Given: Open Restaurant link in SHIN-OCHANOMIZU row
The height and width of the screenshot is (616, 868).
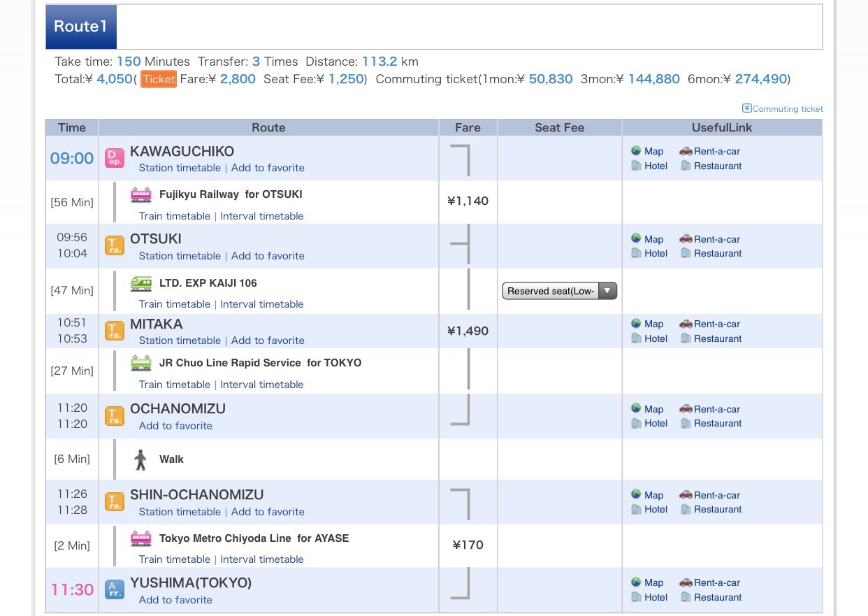Looking at the screenshot, I should click(x=718, y=509).
